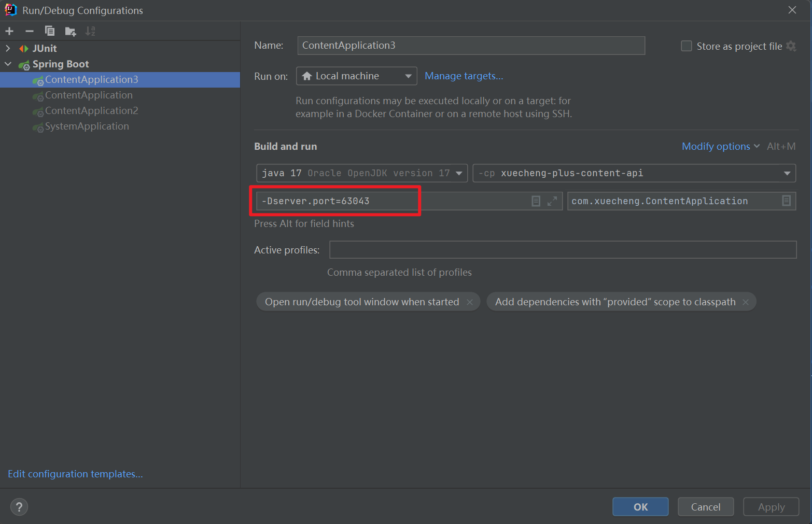Focus the Active profiles input field
The width and height of the screenshot is (812, 524).
click(x=563, y=250)
